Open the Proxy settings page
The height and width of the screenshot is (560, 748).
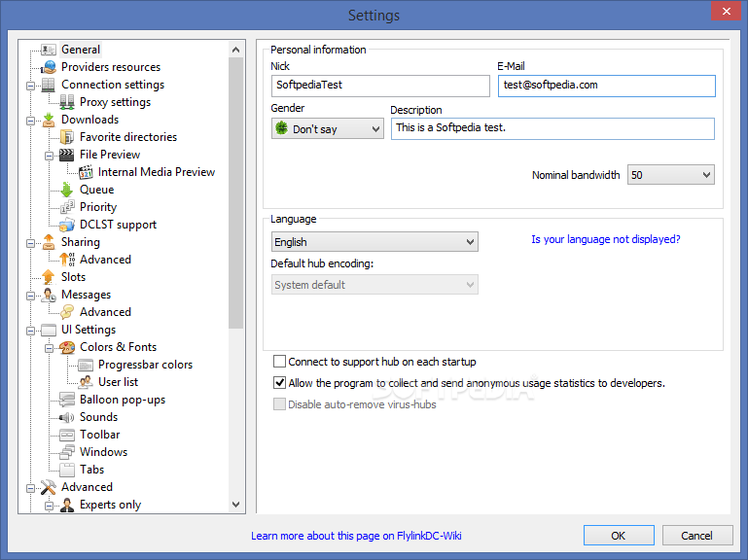pos(115,102)
